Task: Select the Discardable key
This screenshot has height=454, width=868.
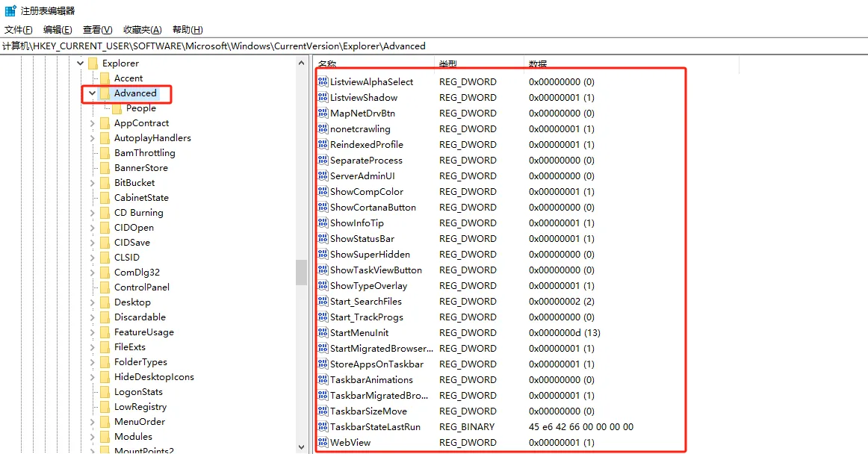Action: coord(140,317)
